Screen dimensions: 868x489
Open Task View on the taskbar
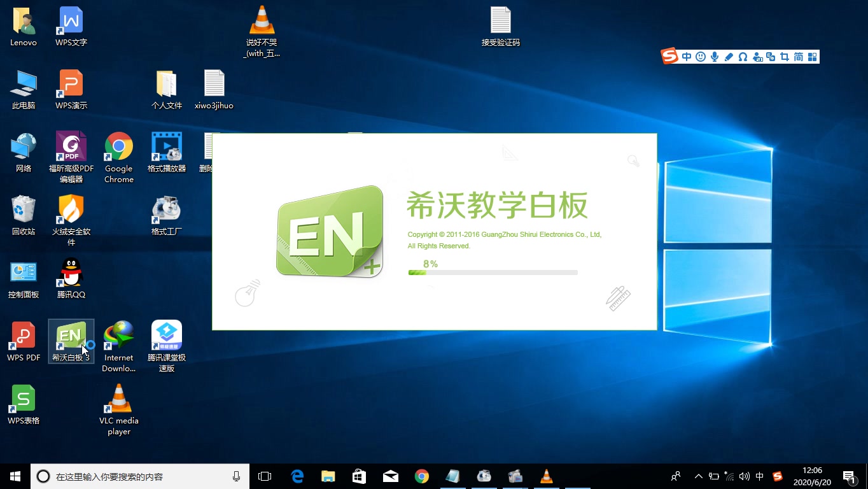265,476
